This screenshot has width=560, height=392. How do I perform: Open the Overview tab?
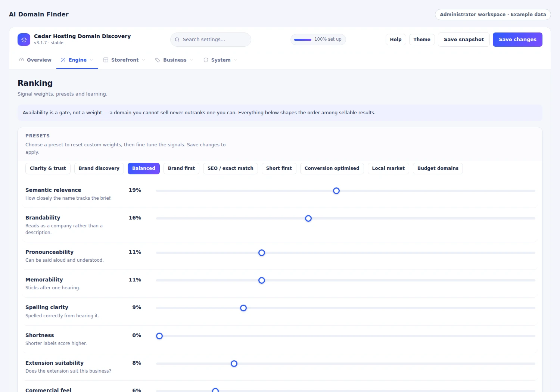[x=35, y=60]
